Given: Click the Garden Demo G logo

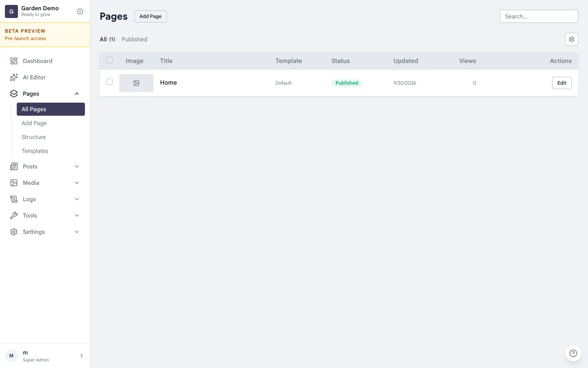Looking at the screenshot, I should (11, 11).
